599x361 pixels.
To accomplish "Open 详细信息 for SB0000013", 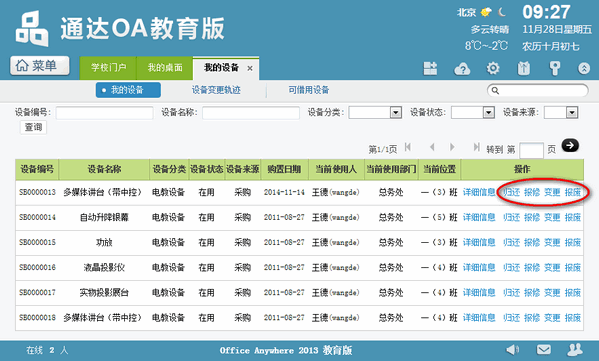I will coord(479,192).
